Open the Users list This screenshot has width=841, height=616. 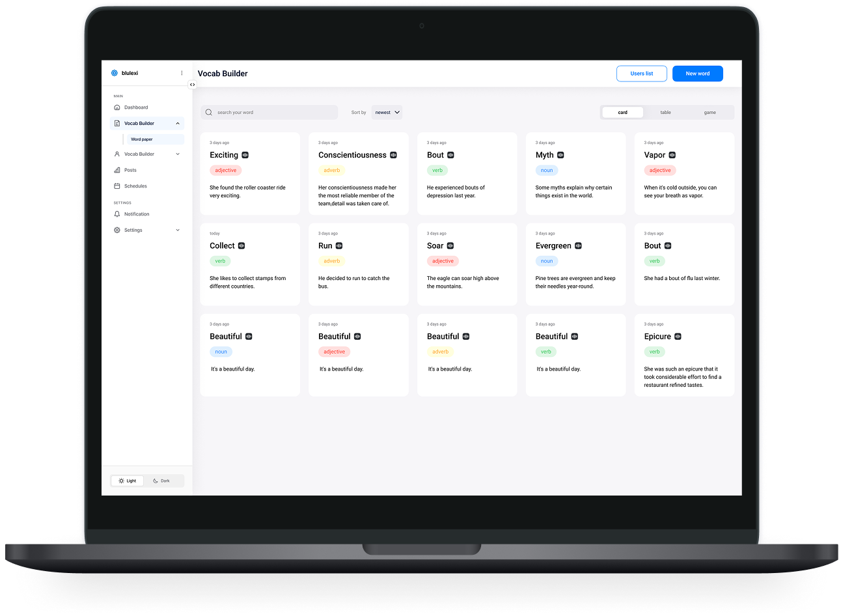[x=641, y=74]
